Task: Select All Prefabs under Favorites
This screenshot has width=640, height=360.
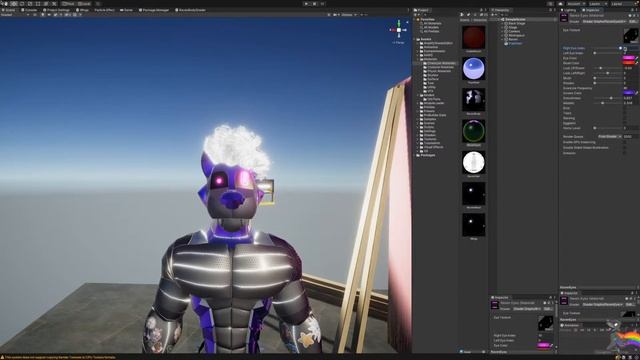Action: tap(431, 31)
